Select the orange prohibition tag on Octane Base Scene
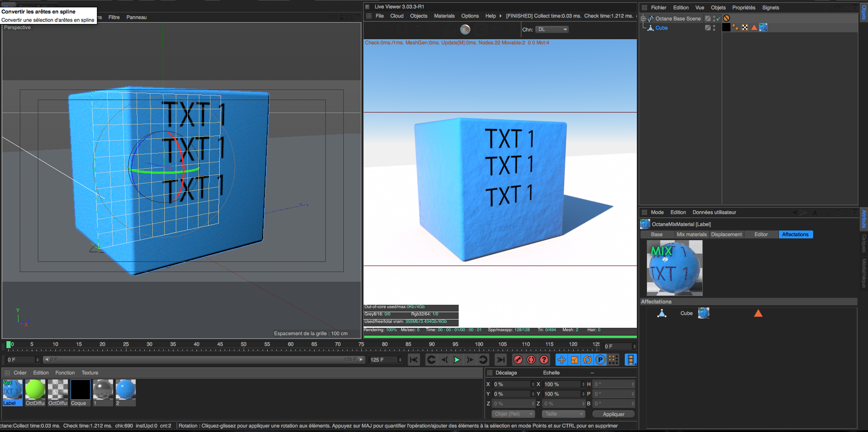Viewport: 868px width, 432px height. click(726, 18)
